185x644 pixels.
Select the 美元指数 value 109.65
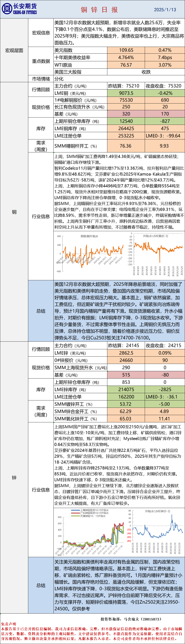click(x=126, y=50)
